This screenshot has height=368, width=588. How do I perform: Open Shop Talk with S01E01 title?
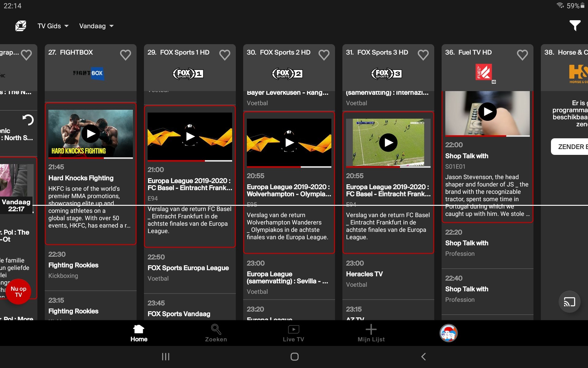coord(467,156)
